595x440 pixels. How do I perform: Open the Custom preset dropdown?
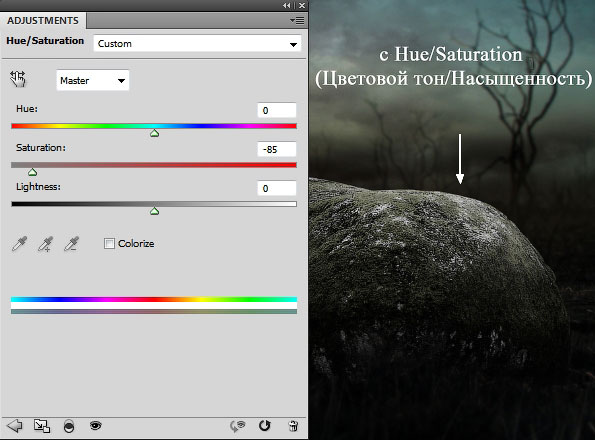pos(197,44)
